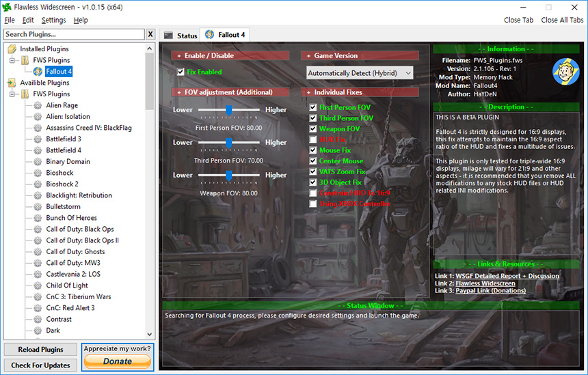Select the Fallout 4 tab
This screenshot has width=588, height=375.
[x=224, y=34]
